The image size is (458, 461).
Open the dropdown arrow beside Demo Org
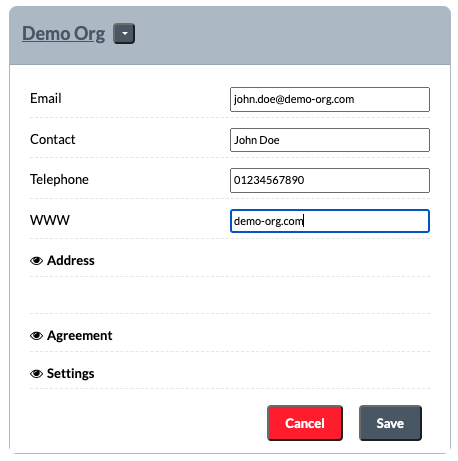tap(124, 34)
